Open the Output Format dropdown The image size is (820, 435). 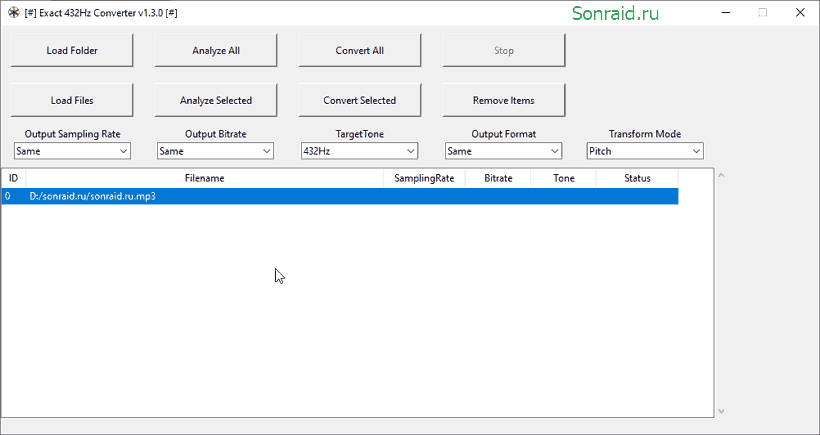(504, 151)
